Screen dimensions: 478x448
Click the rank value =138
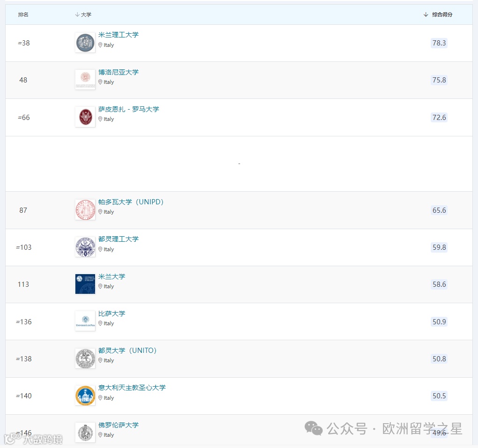coord(24,358)
